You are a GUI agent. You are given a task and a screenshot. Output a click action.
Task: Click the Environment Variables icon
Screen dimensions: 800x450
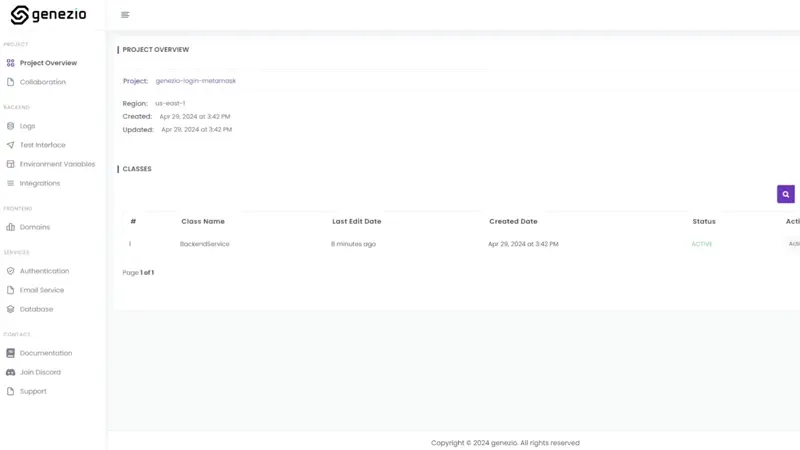tap(10, 164)
